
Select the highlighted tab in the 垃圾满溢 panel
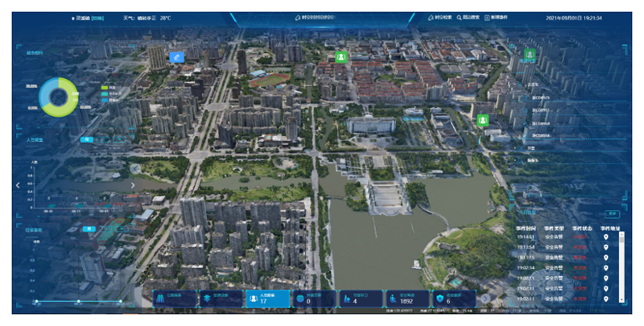[x=89, y=229]
